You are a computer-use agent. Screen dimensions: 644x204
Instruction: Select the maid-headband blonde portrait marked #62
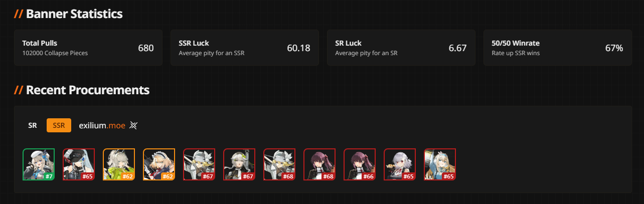click(x=159, y=164)
